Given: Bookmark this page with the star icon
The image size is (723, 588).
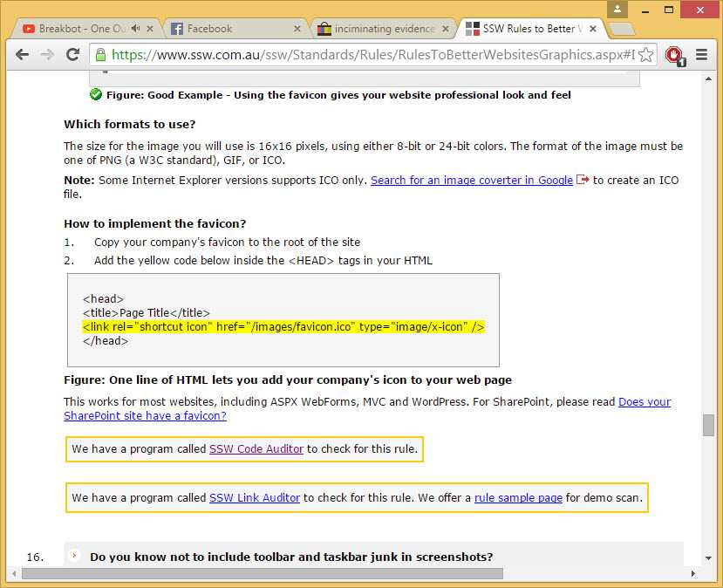Looking at the screenshot, I should (646, 55).
